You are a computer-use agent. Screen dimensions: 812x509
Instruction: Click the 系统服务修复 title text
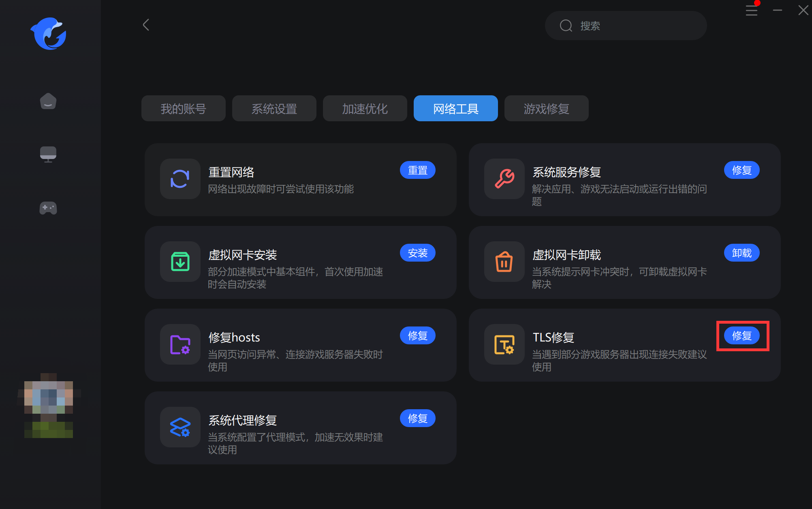click(567, 172)
